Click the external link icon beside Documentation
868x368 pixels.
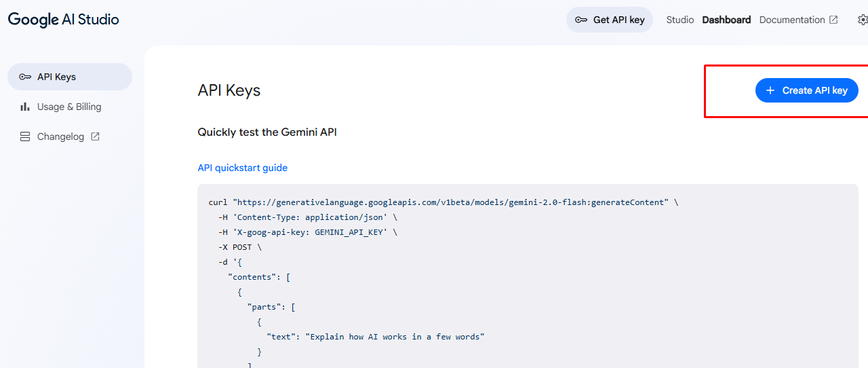point(833,20)
